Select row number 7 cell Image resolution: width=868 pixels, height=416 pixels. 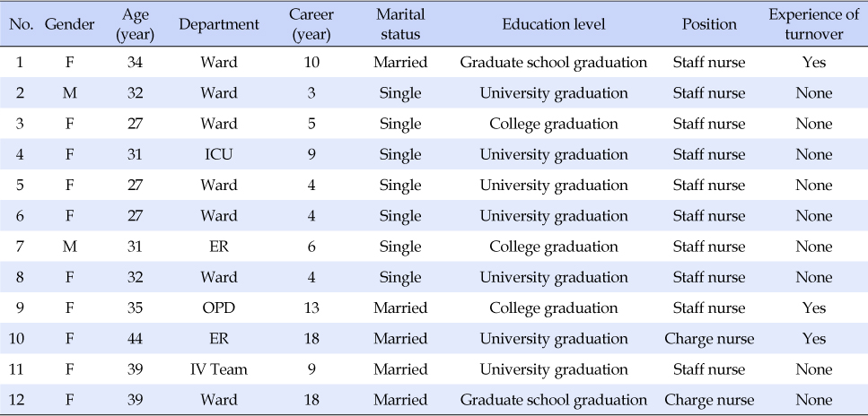[20, 247]
